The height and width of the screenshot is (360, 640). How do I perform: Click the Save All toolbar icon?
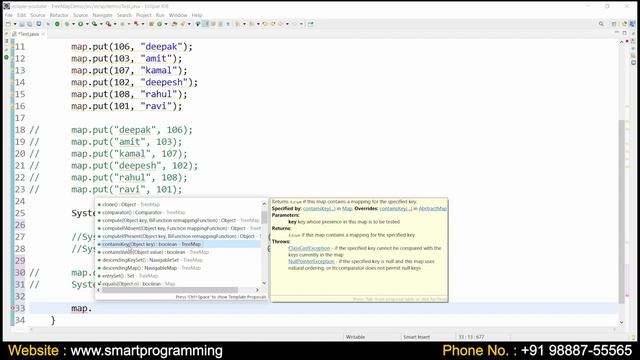(29, 24)
